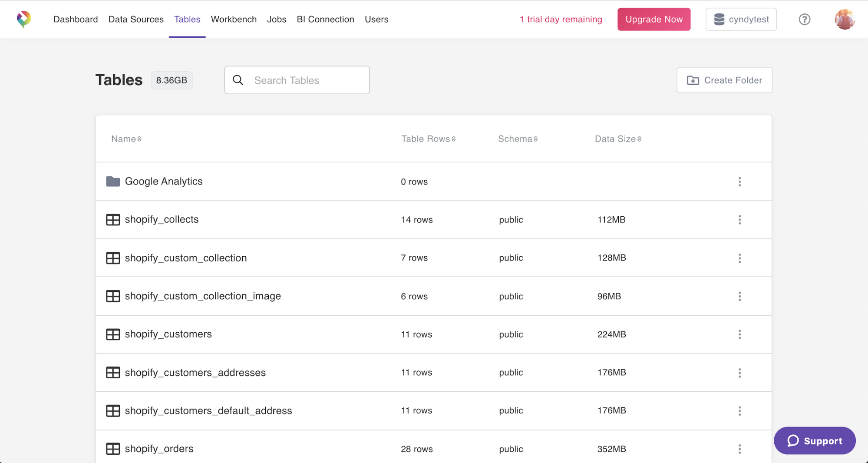The image size is (868, 463).
Task: Open the user profile avatar
Action: tap(845, 19)
